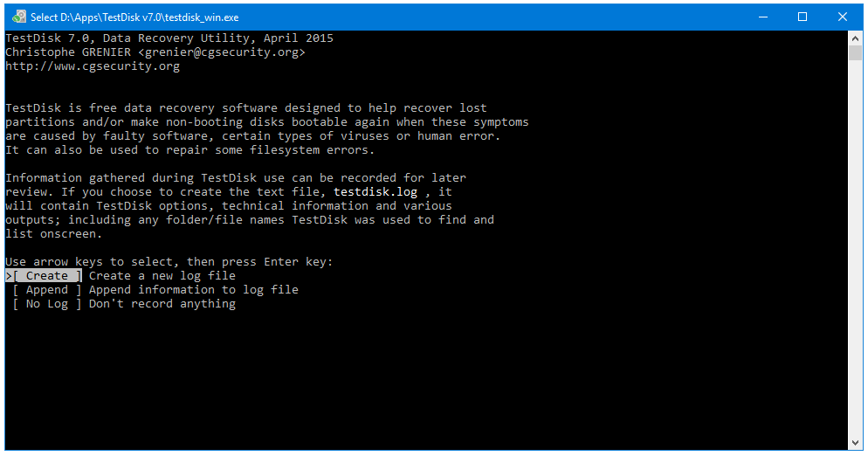Click the vertical scrollbar thumb

click(x=855, y=52)
